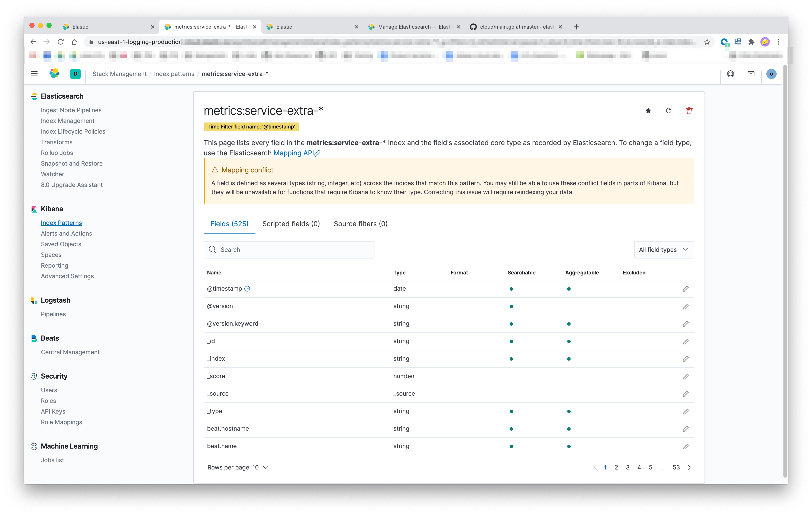Edit the @timestamp field with pencil icon

coord(686,289)
